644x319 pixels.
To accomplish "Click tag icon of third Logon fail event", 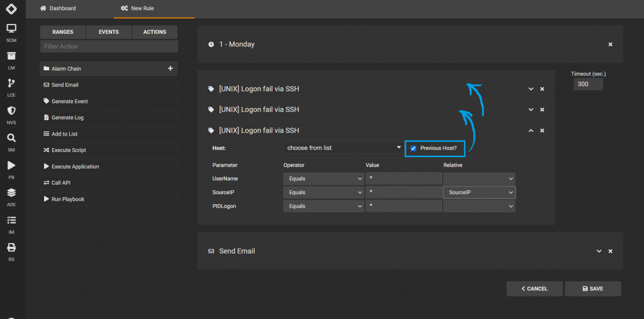I will click(211, 131).
